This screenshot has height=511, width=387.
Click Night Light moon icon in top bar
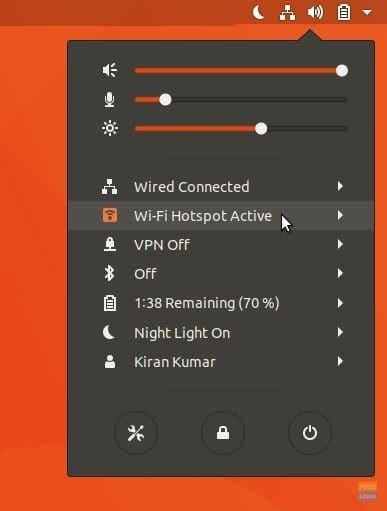pos(258,13)
